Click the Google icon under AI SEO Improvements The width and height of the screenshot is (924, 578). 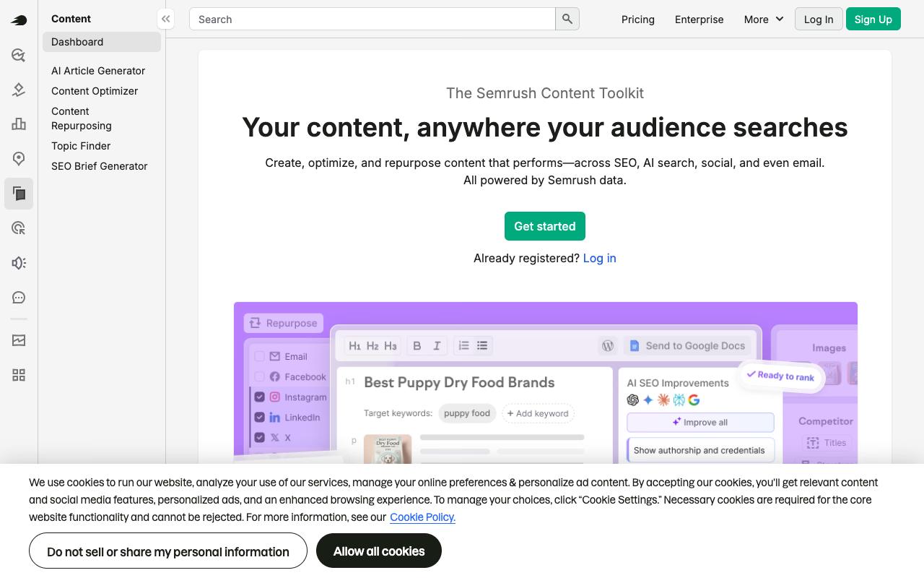(694, 400)
